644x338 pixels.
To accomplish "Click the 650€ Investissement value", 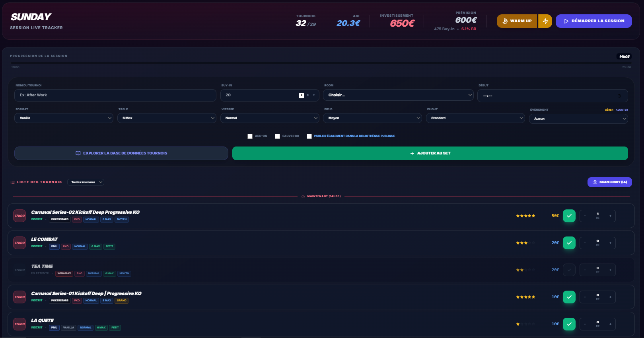I will (402, 23).
